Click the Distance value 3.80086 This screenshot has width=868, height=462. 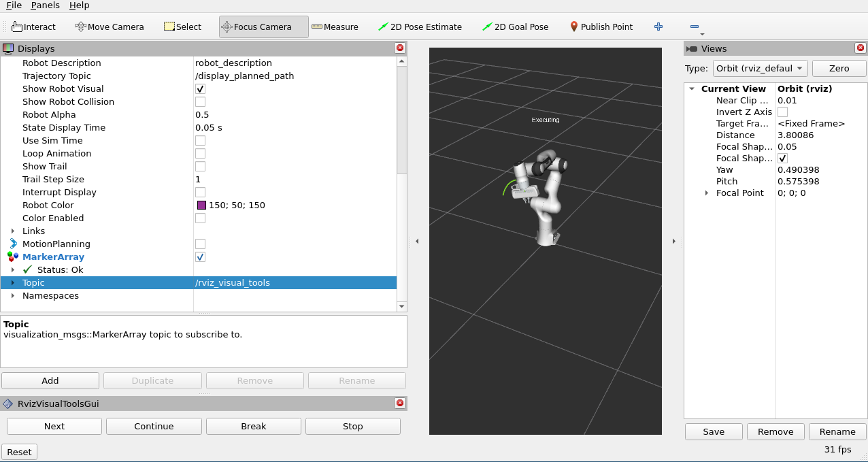pos(796,135)
